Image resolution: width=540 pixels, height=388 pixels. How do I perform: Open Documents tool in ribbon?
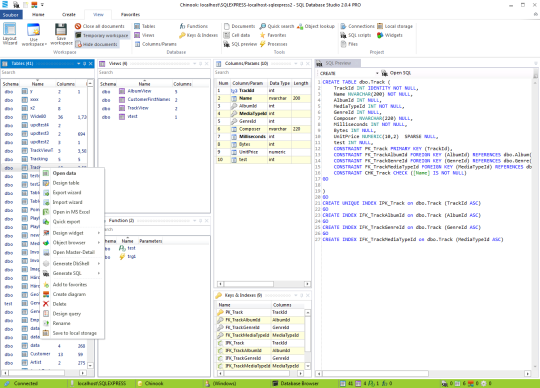tap(239, 26)
